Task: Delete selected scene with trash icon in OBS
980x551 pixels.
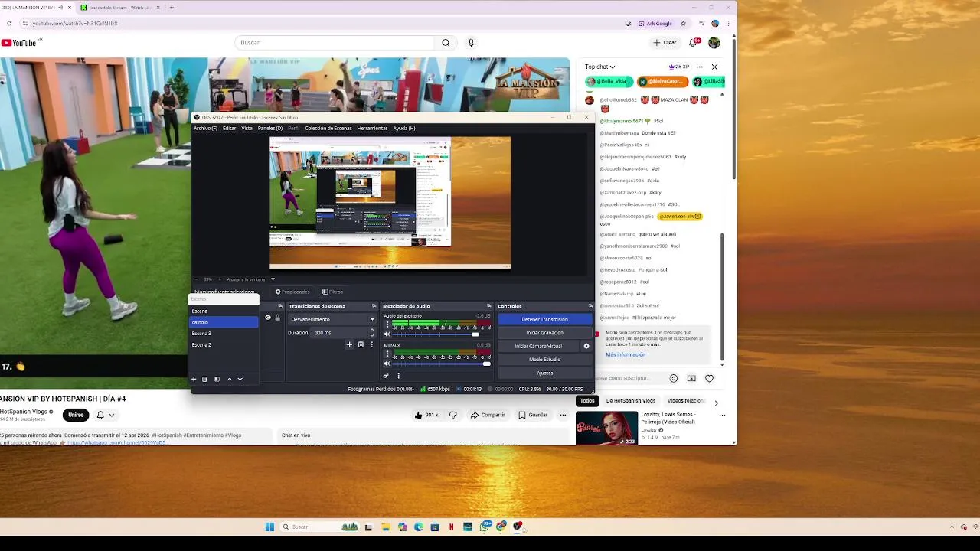Action: click(204, 379)
